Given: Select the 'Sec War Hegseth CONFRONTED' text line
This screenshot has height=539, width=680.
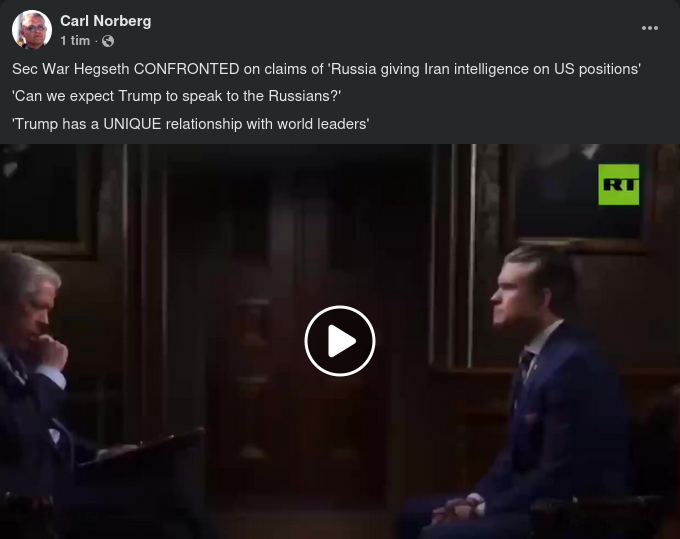Looking at the screenshot, I should [x=327, y=69].
